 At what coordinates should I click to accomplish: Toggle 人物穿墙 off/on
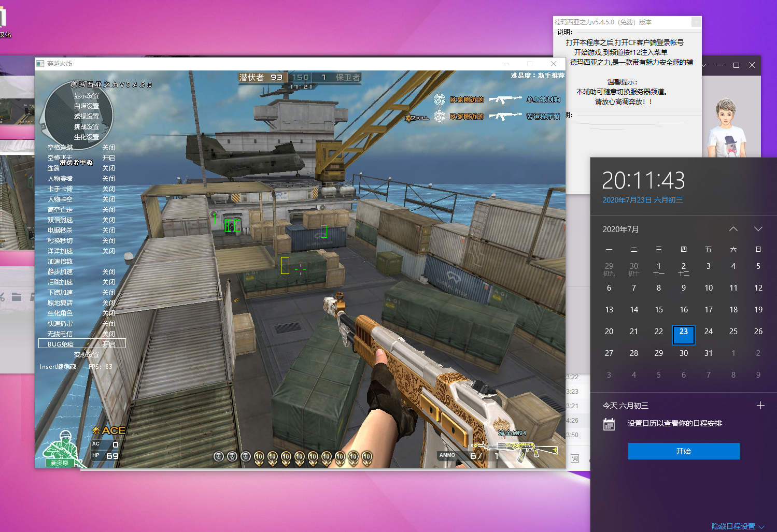(81, 179)
